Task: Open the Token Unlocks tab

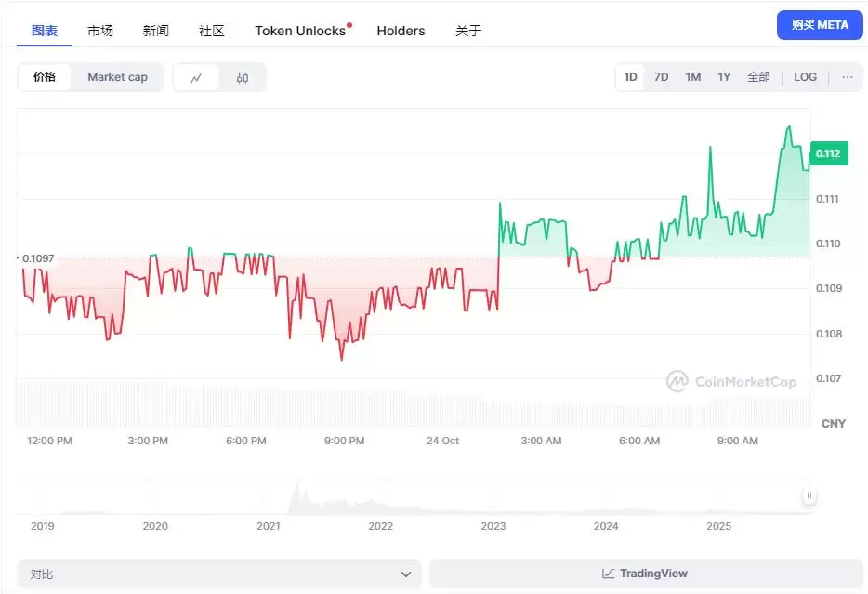Action: 300,31
